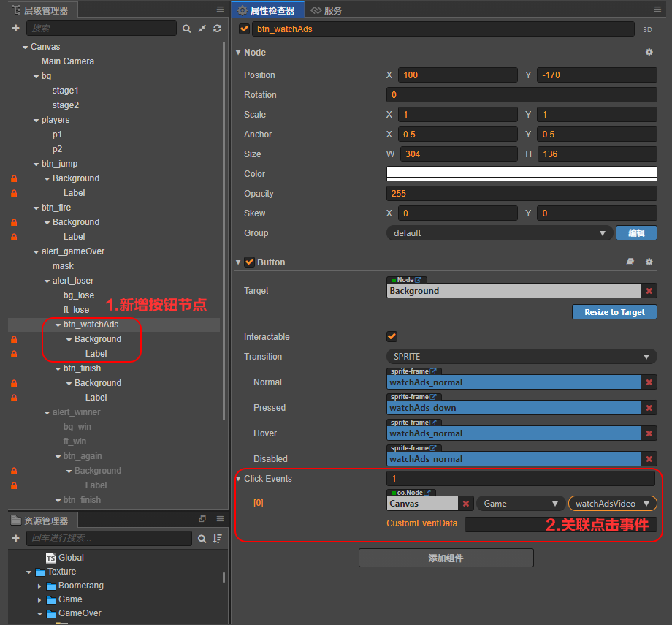Click the hierarchy search magnifier icon
This screenshot has width=672, height=625.
187,29
